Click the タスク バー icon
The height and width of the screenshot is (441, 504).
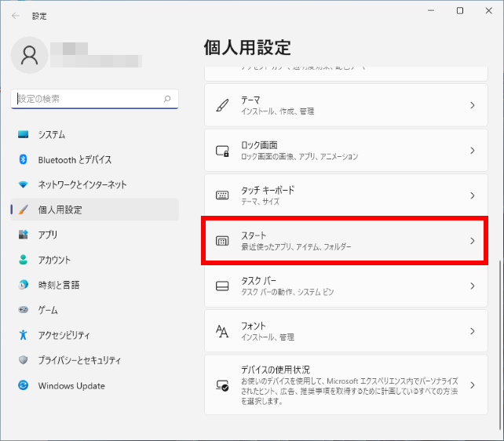(222, 286)
